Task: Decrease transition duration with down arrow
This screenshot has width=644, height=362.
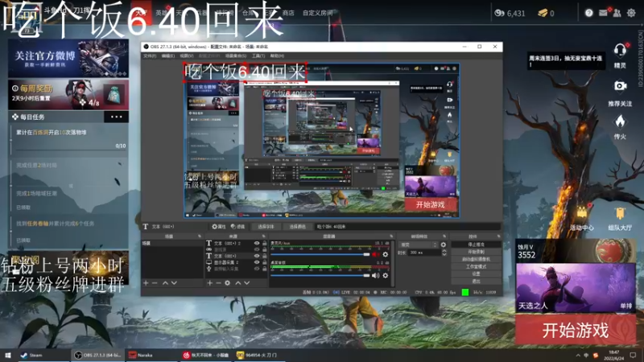Action: 444,255
